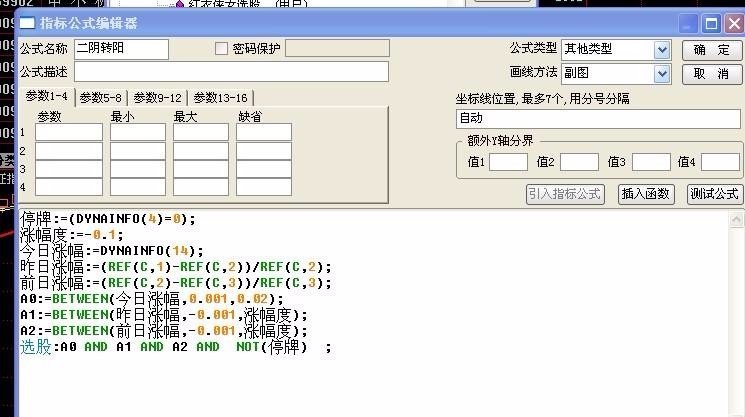The width and height of the screenshot is (745, 417).
Task: Enable the 密码保护 checkbox
Action: (221, 48)
